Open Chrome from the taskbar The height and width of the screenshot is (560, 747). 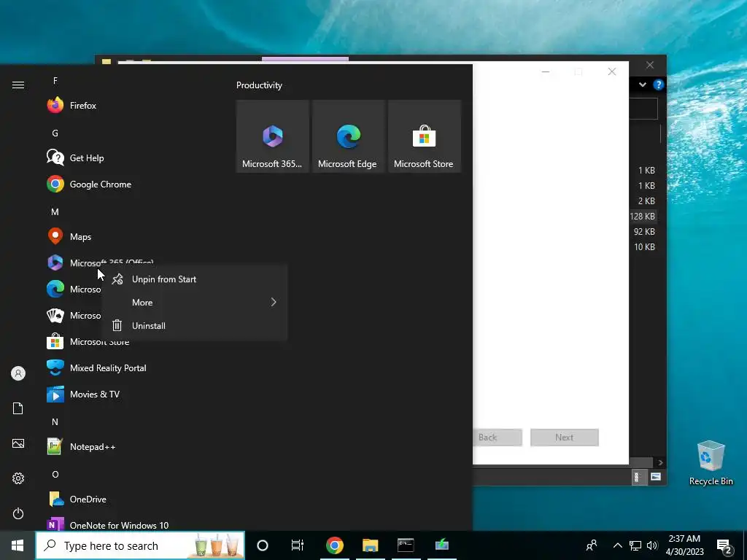click(x=334, y=545)
